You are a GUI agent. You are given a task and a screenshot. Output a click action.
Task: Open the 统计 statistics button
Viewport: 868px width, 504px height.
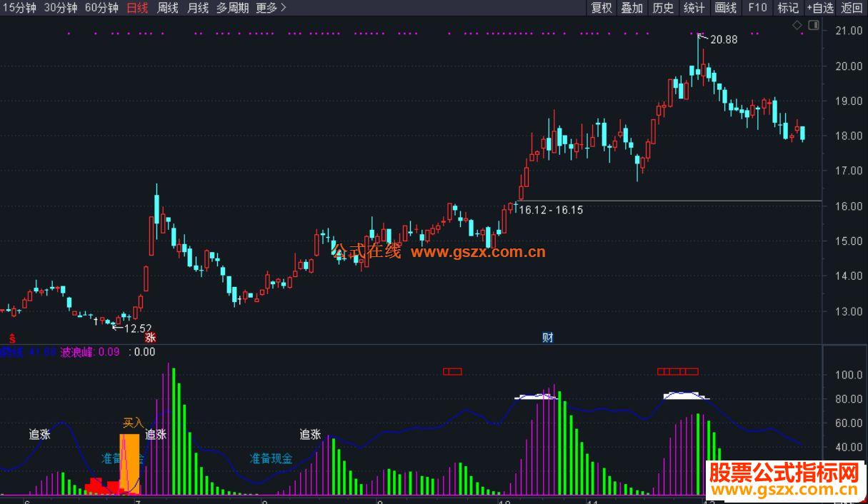point(694,8)
